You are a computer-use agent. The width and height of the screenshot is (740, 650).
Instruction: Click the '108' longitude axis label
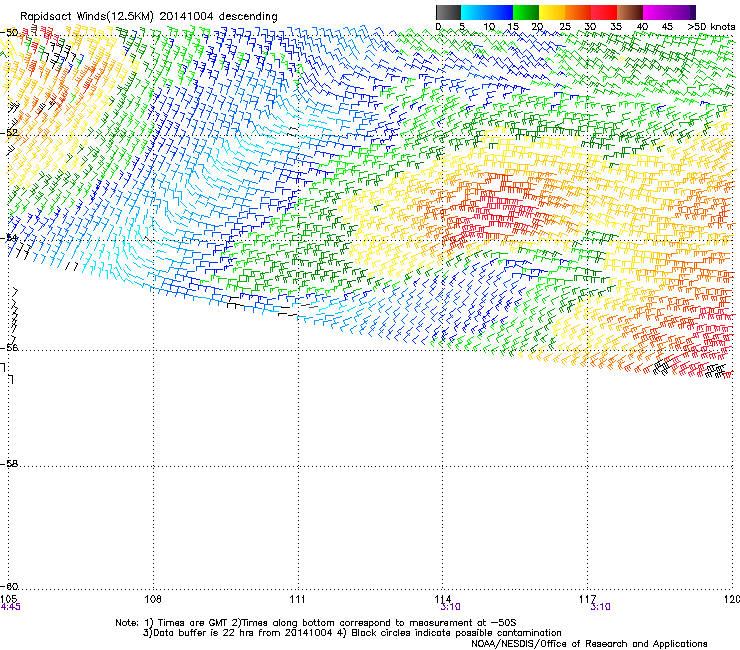(153, 599)
